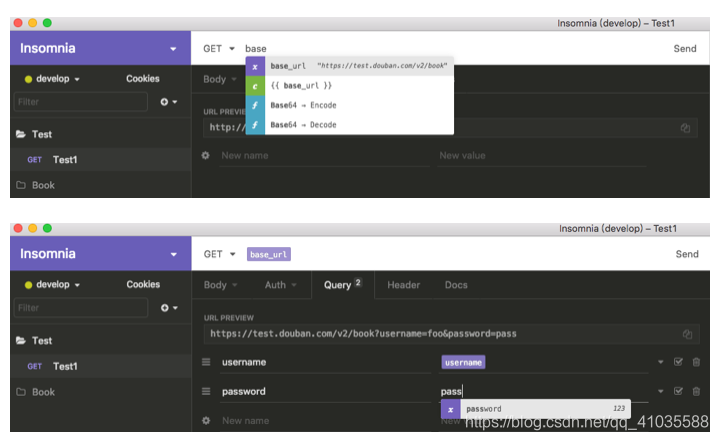Switch to the Header tab
The height and width of the screenshot is (441, 719).
coord(404,285)
